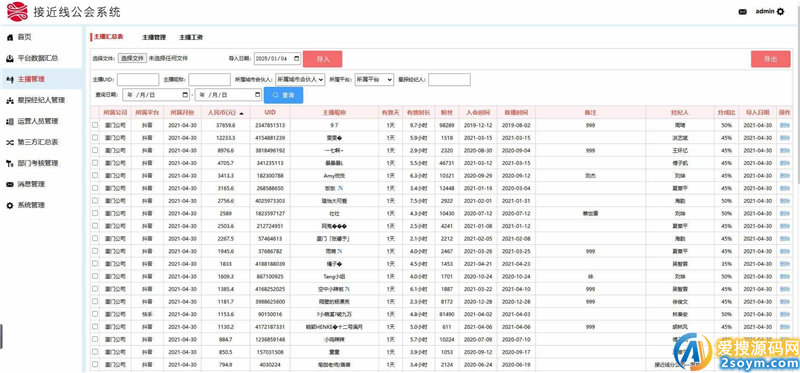The height and width of the screenshot is (373, 800).
Task: Open the mail icon in the top bar
Action: coord(743,12)
